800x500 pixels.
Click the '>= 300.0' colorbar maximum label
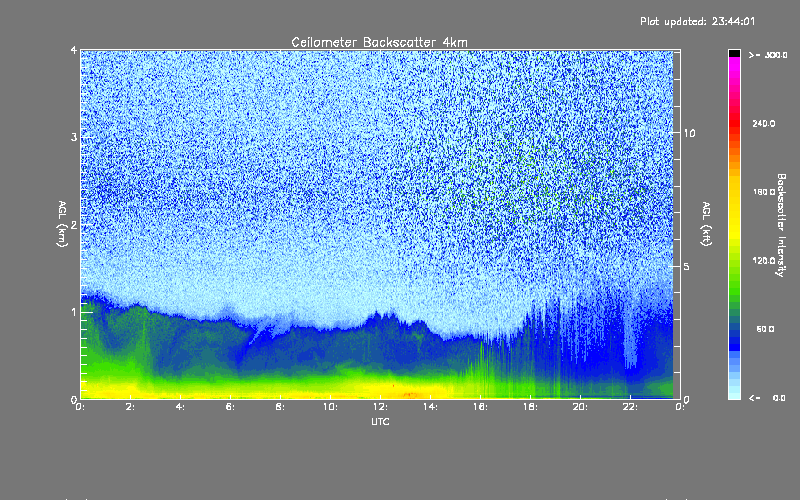[768, 55]
